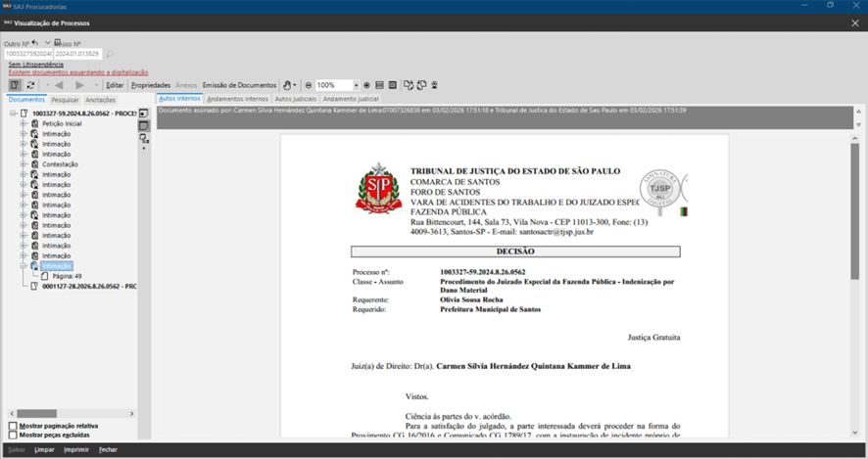Open the Pesquisar tab

coord(65,100)
